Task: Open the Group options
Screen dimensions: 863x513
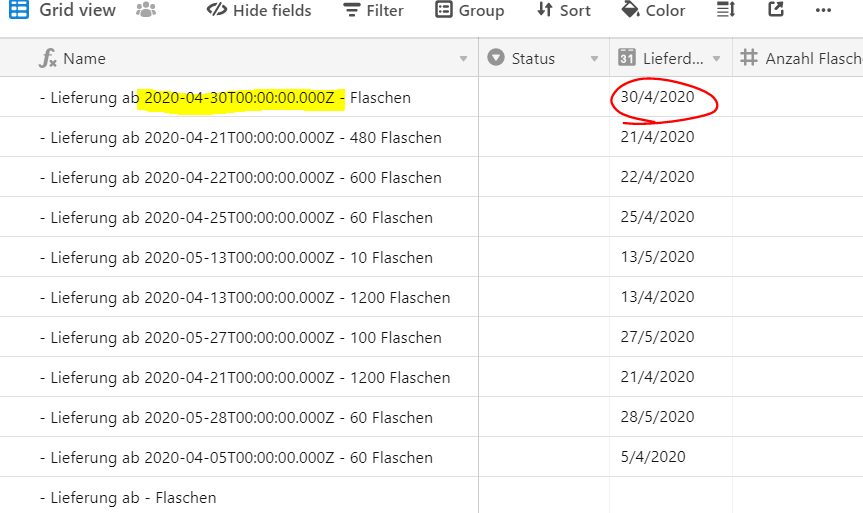Action: pos(469,10)
